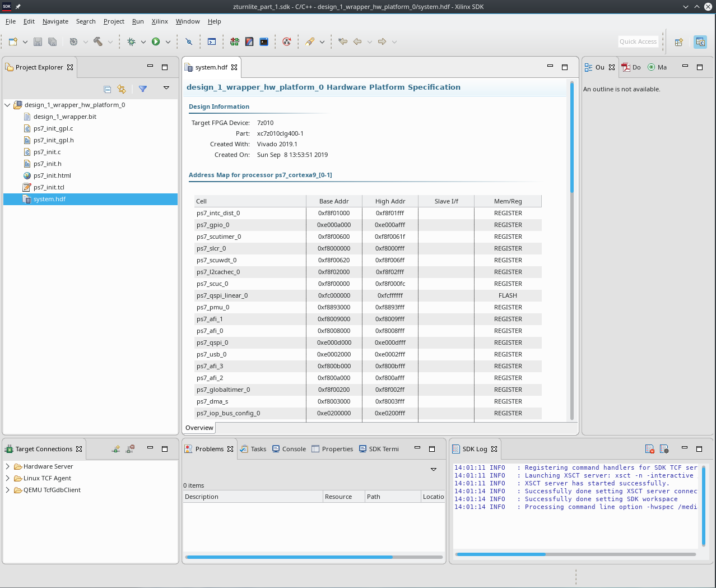716x588 pixels.
Task: Click Project Explorer filter icon
Action: 143,89
